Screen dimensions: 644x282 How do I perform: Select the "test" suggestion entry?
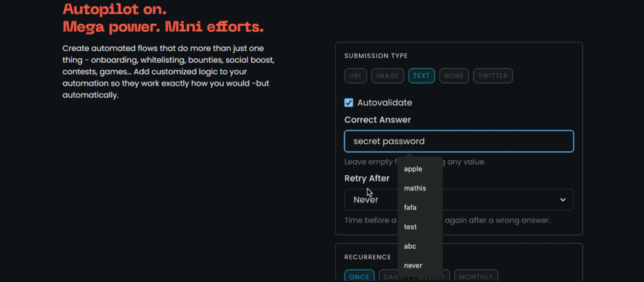(411, 227)
